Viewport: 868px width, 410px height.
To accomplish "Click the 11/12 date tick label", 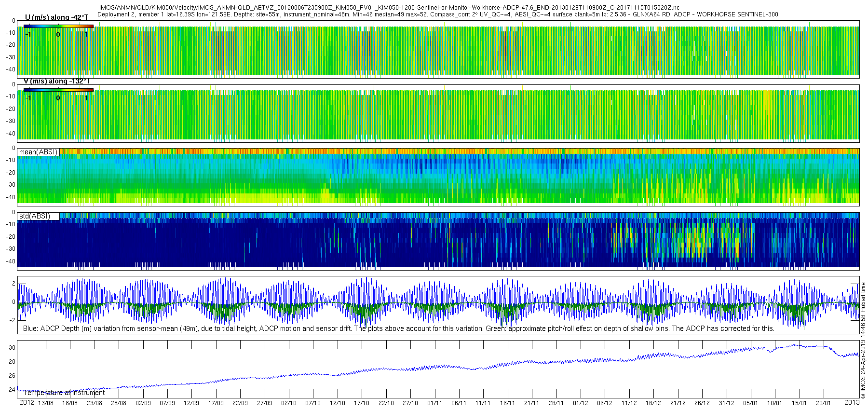I will 629,403.
